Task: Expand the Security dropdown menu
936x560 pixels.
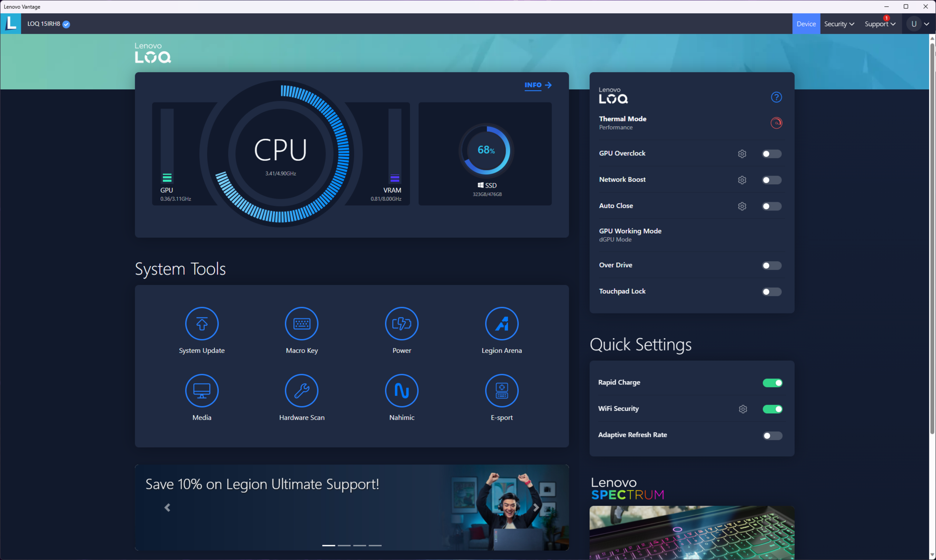Action: point(838,24)
